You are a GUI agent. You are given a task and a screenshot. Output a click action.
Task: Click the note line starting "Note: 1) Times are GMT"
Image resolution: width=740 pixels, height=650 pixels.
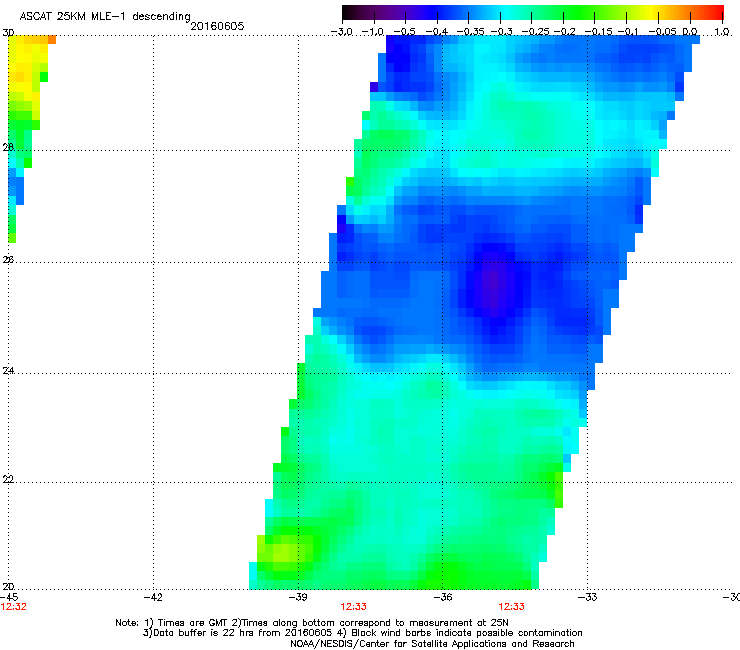click(312, 623)
